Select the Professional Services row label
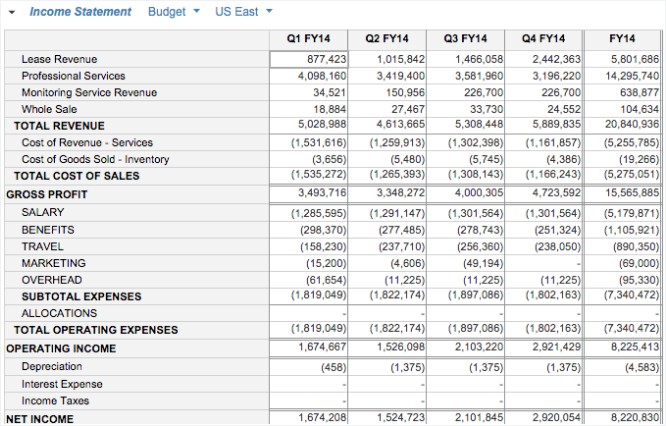 coord(73,76)
